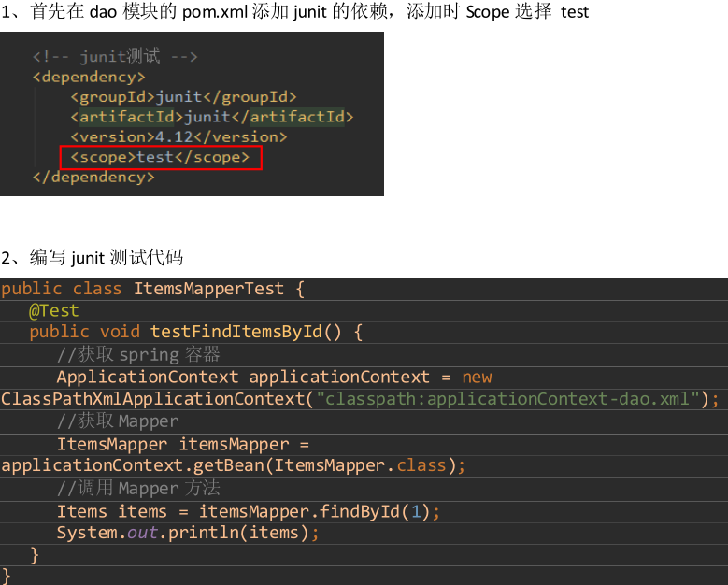
Task: Select the artifactId junit line
Action: click(x=212, y=117)
